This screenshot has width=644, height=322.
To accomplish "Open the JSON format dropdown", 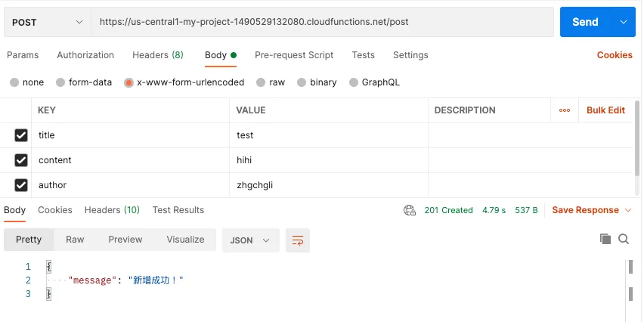I will 250,240.
